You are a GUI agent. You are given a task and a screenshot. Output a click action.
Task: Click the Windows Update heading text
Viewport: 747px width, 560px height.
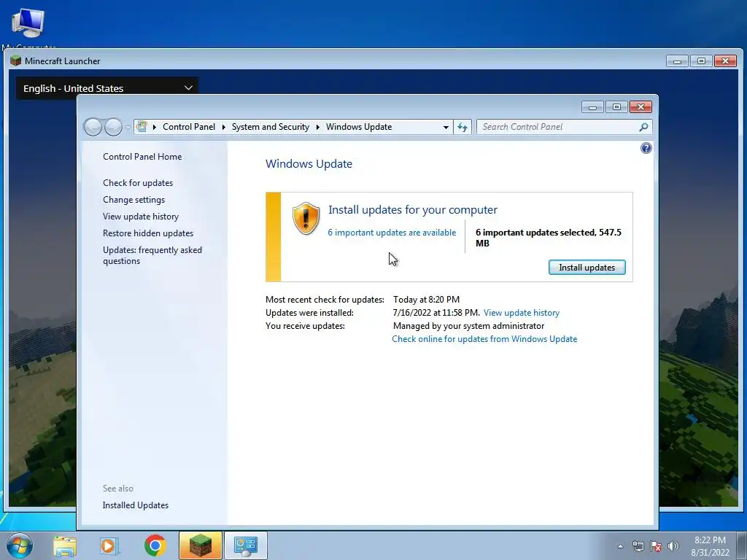(x=309, y=164)
